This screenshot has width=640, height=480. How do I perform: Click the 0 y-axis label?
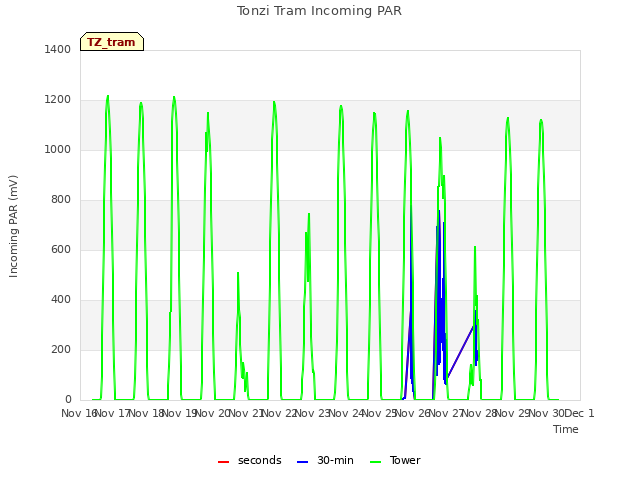68,400
